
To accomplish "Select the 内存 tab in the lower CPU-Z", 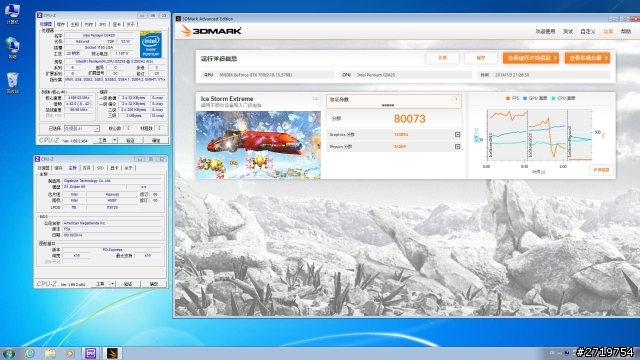I will pos(86,168).
